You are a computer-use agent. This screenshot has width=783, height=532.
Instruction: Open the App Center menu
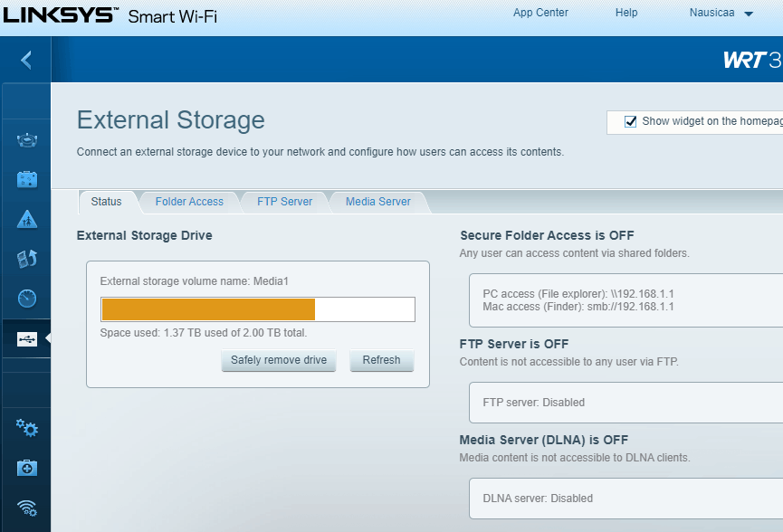pos(540,13)
